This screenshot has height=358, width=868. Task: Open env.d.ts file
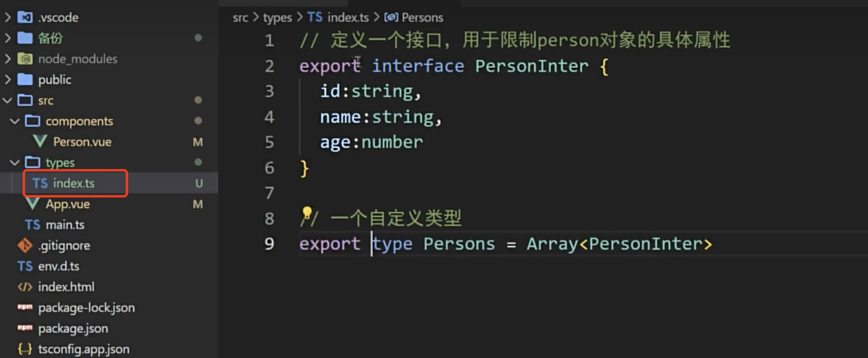(x=59, y=267)
